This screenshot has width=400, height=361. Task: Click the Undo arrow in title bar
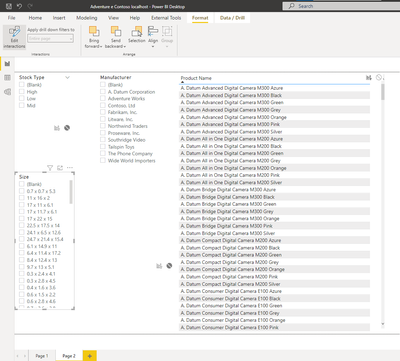tap(19, 6)
